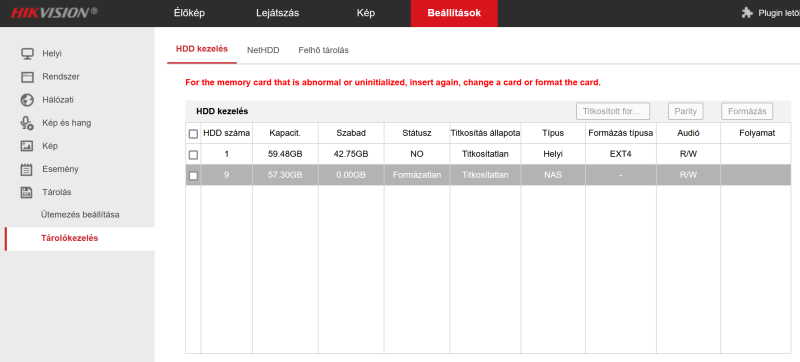Click the Kép picture icon in sidebar
The image size is (800, 362).
tap(27, 146)
